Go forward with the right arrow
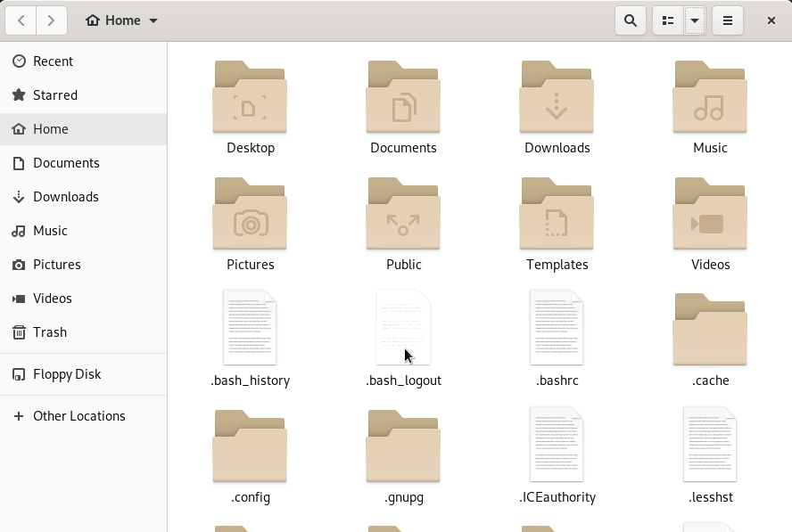 [52, 20]
